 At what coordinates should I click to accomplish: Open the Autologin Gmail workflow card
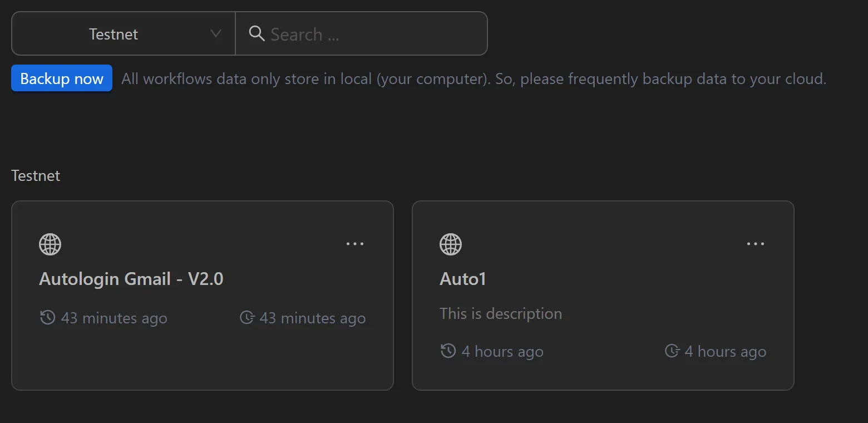(202, 295)
